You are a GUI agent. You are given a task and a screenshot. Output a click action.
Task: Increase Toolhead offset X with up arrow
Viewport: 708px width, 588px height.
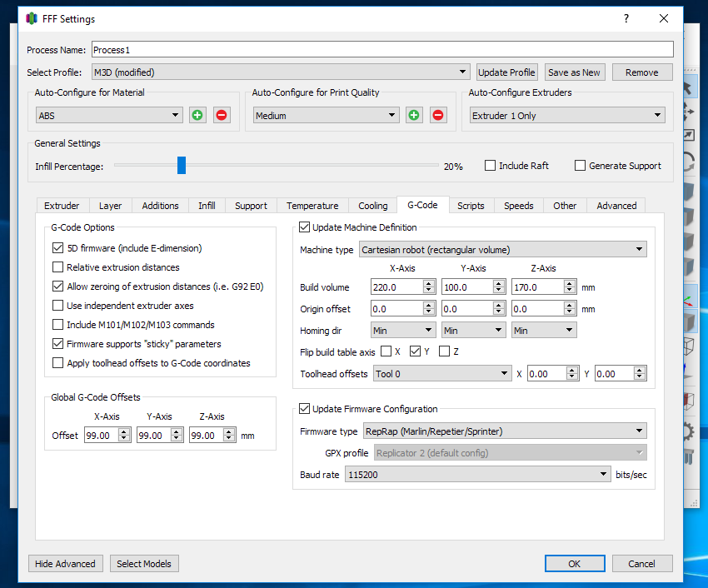(x=572, y=370)
